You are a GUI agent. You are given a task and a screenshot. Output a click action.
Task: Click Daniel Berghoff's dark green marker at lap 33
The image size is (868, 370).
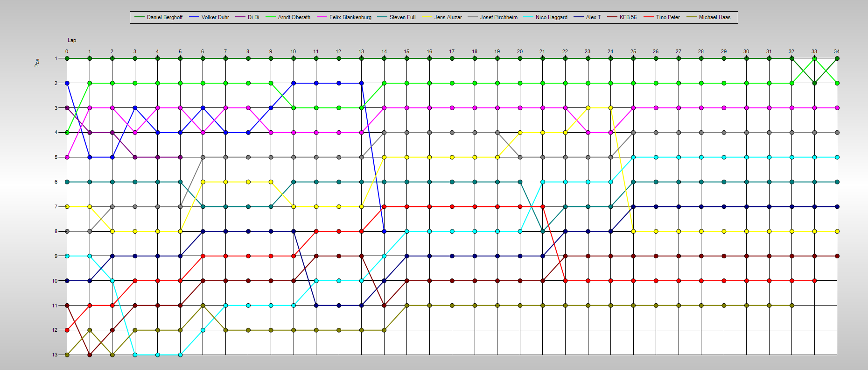point(814,83)
